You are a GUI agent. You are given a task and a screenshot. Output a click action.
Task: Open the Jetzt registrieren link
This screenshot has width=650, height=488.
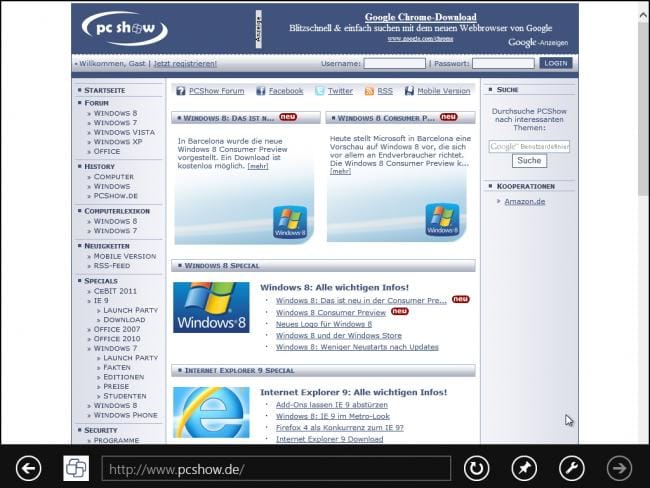point(185,63)
